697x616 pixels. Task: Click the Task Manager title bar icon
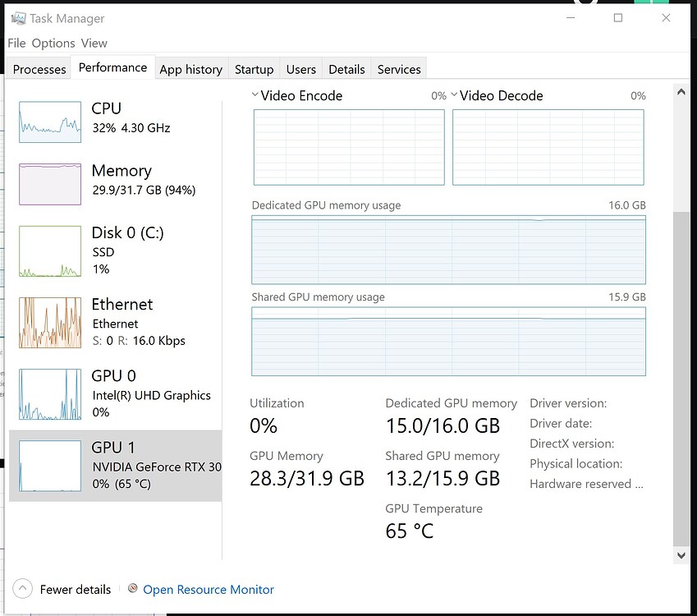click(17, 17)
